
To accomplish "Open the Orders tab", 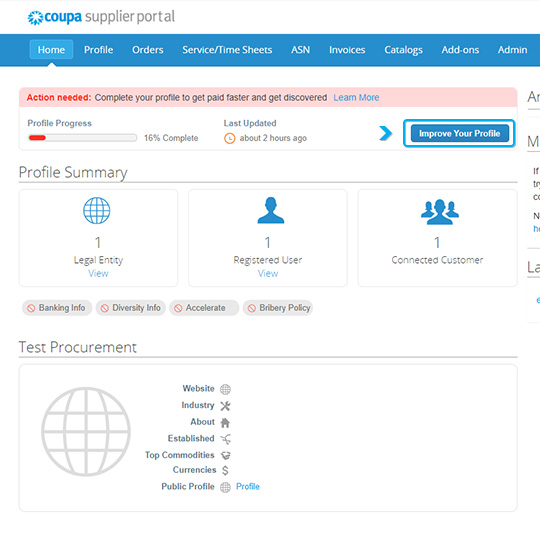I will click(x=148, y=50).
